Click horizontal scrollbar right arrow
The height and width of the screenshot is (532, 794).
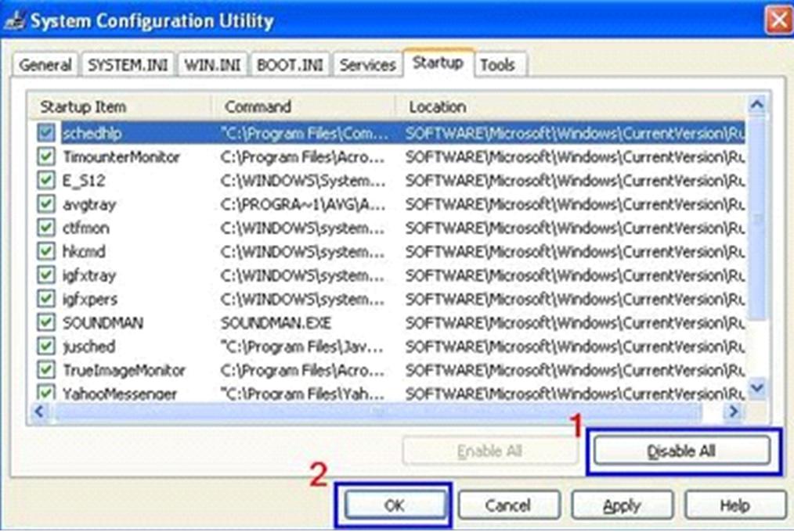tap(733, 412)
